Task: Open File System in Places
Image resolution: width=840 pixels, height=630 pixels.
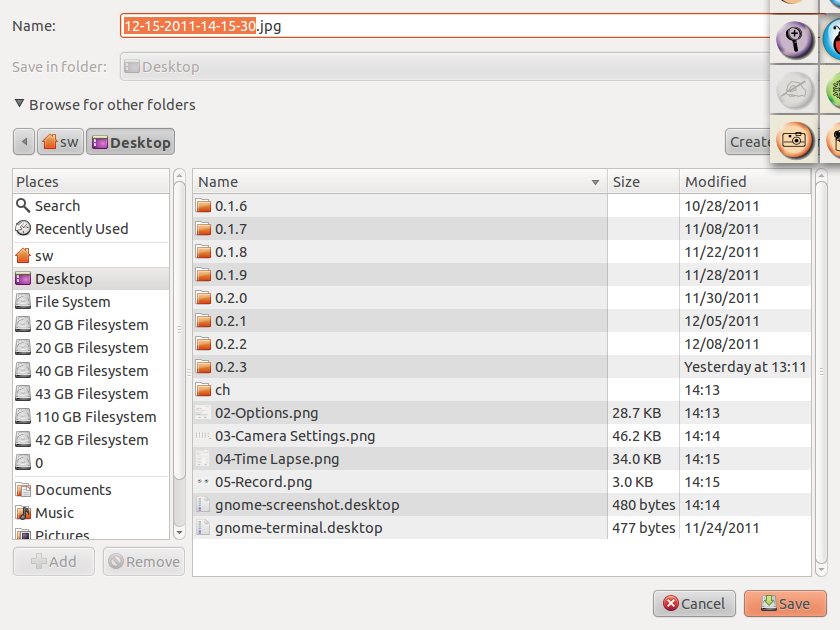Action: click(x=91, y=302)
